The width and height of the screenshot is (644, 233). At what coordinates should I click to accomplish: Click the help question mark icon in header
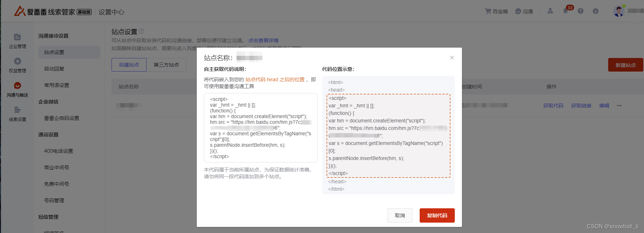581,11
